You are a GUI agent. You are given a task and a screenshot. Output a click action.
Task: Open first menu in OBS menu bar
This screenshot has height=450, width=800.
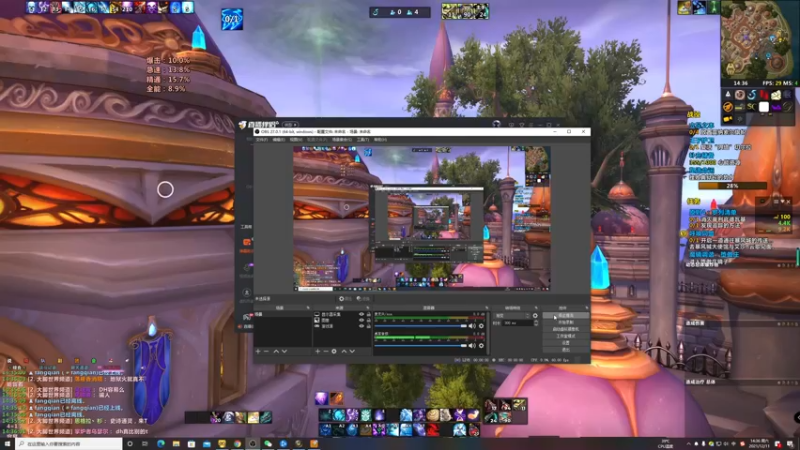pyautogui.click(x=261, y=139)
